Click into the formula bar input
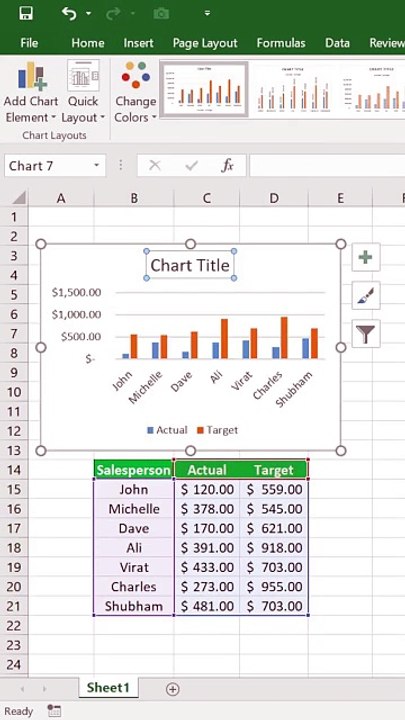This screenshot has height=720, width=405. pyautogui.click(x=327, y=166)
